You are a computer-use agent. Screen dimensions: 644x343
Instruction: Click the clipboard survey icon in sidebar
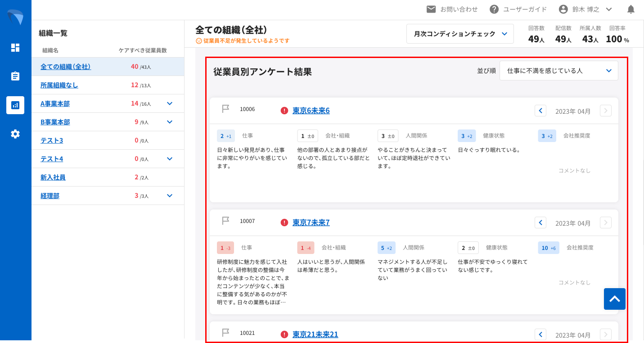coord(15,76)
